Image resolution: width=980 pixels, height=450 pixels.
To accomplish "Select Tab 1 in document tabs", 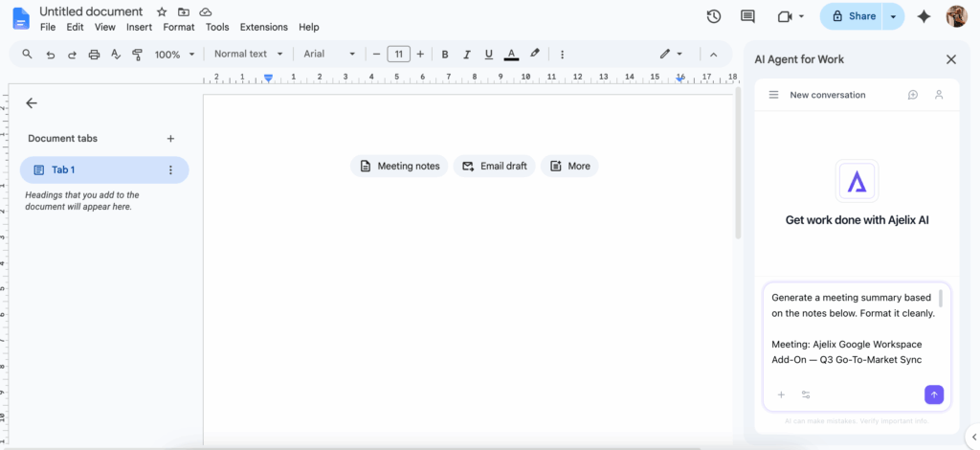I will pyautogui.click(x=104, y=170).
